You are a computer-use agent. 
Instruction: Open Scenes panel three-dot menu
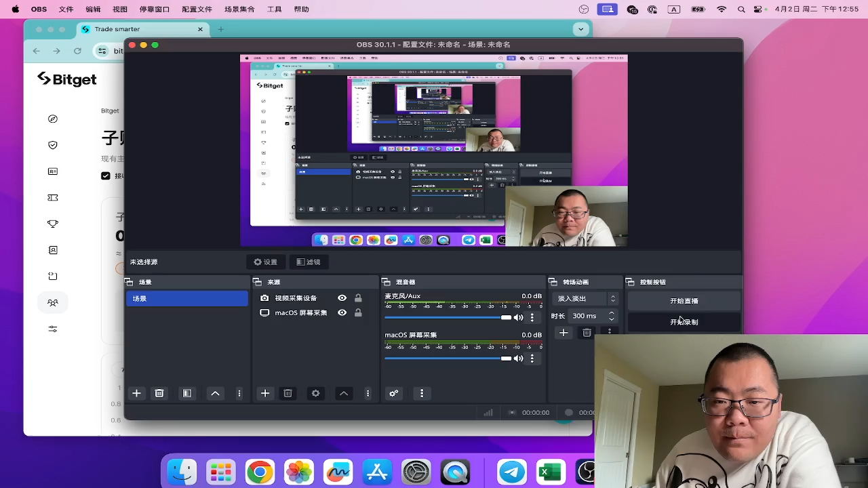(x=239, y=393)
